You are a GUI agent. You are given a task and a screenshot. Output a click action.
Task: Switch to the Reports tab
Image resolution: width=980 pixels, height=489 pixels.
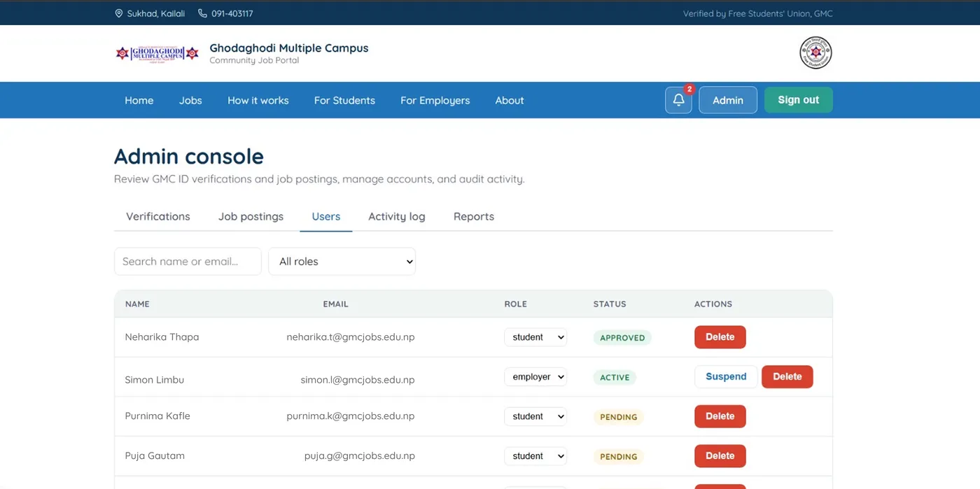point(474,216)
